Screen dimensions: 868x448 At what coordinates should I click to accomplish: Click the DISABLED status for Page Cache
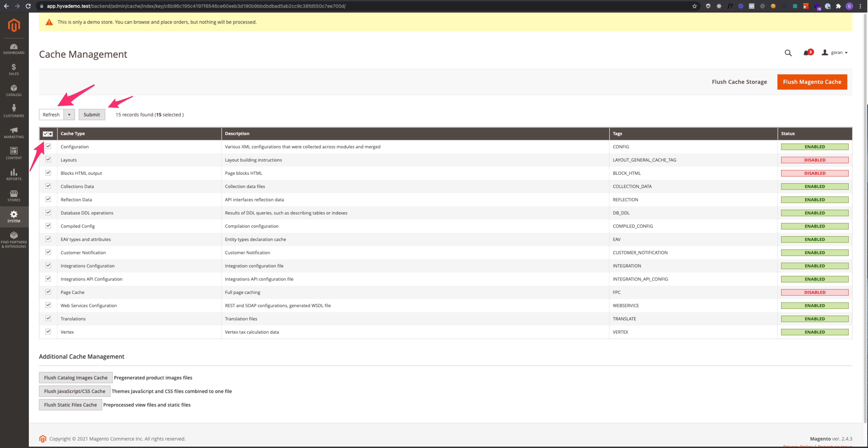tap(814, 292)
